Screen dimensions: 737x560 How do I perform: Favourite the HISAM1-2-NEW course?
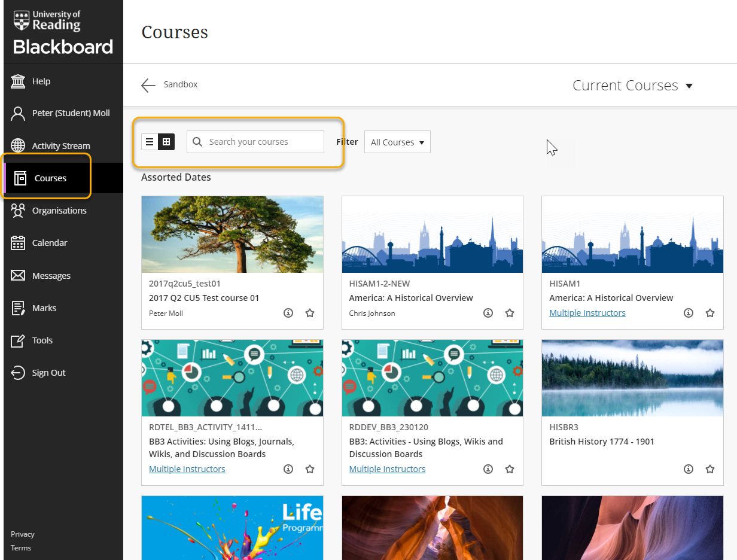pos(510,313)
